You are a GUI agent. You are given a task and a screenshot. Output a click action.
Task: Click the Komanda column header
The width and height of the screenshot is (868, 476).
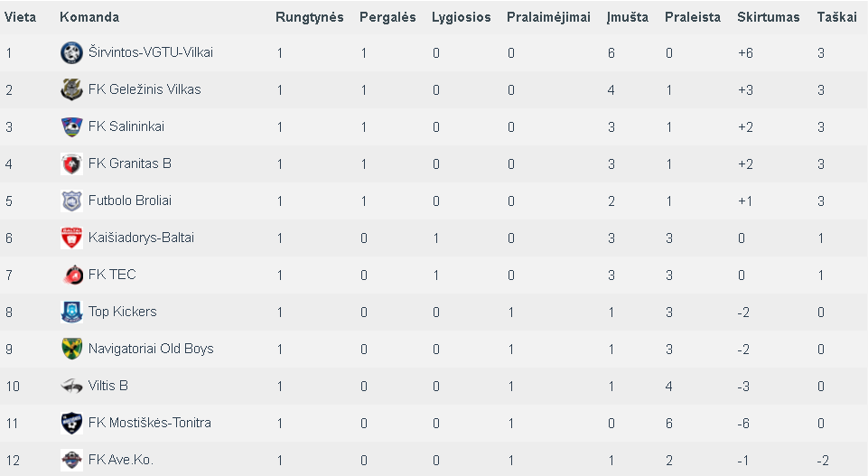click(x=89, y=17)
